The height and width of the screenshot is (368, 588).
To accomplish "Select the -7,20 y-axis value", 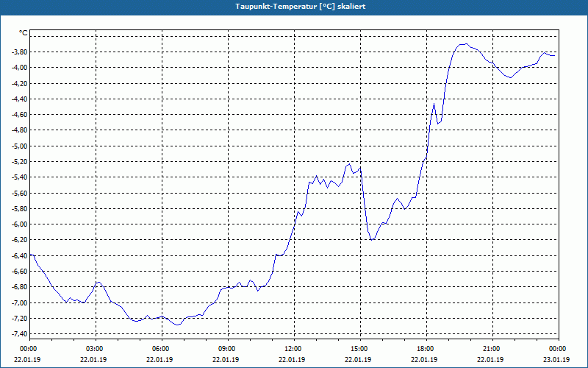I will click(x=20, y=319).
